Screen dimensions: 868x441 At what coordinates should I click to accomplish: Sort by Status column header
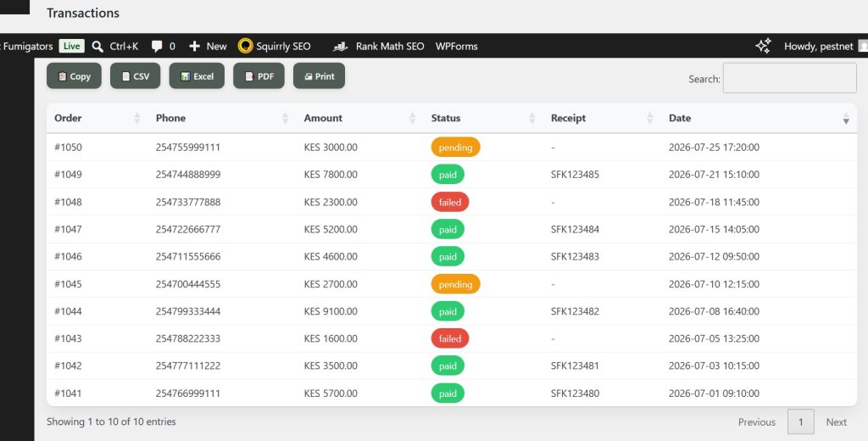483,118
